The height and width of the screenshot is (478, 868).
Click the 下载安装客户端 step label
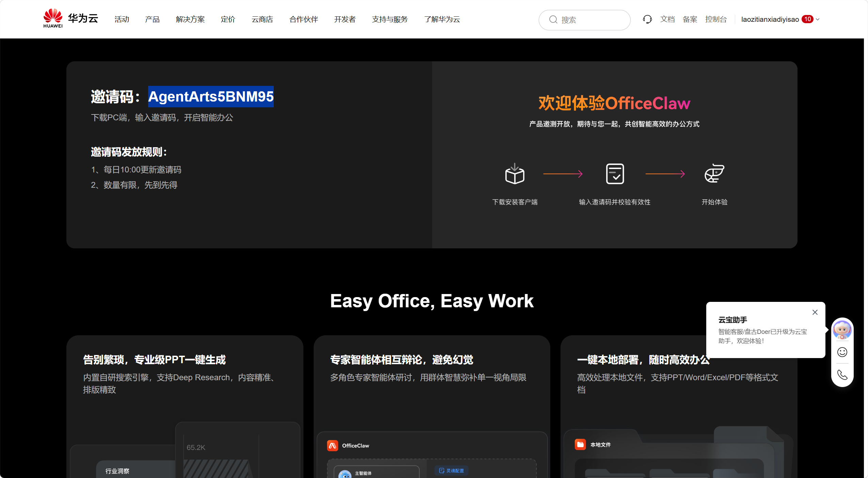pyautogui.click(x=515, y=202)
